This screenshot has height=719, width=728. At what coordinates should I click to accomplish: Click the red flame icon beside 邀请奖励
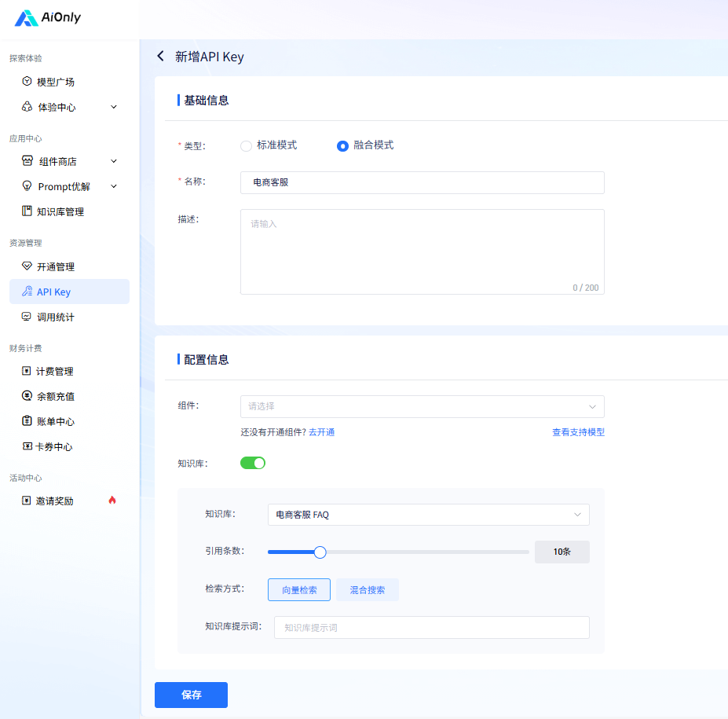pos(112,501)
